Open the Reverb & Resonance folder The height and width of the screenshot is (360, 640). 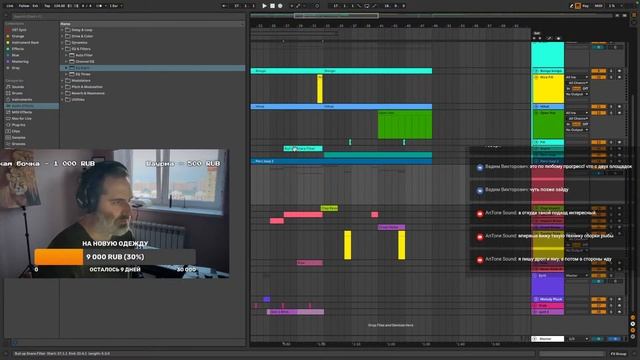88,93
